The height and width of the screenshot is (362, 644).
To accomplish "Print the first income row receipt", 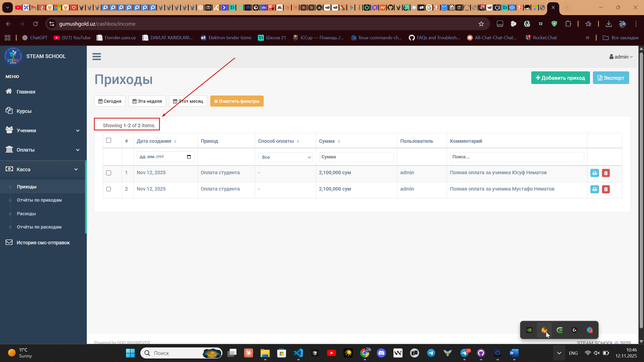I will (594, 173).
